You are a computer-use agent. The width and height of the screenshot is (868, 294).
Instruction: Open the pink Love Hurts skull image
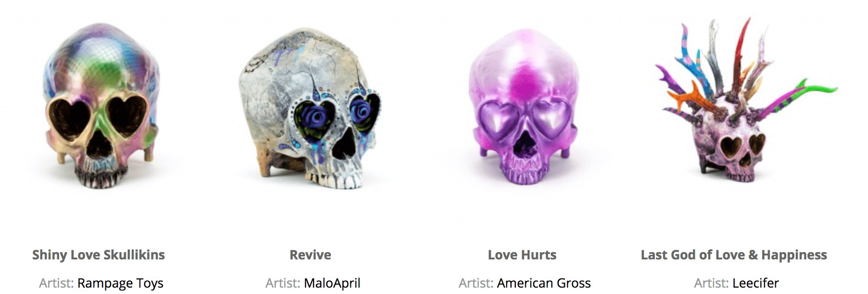pyautogui.click(x=523, y=106)
